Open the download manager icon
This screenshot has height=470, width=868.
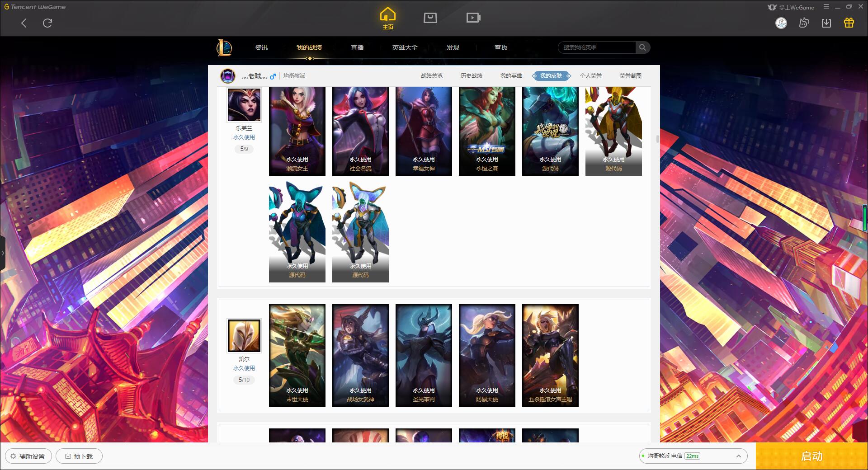coord(826,23)
